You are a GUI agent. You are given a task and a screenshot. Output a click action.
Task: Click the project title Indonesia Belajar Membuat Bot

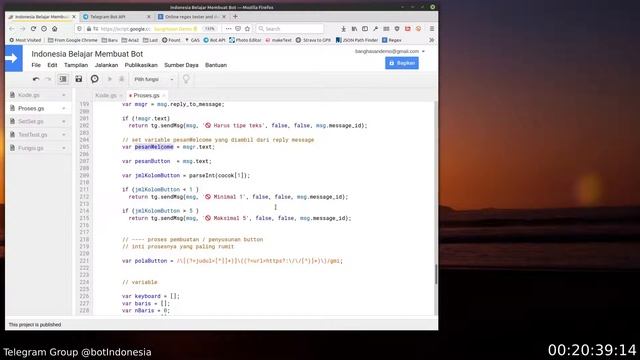[x=87, y=54]
